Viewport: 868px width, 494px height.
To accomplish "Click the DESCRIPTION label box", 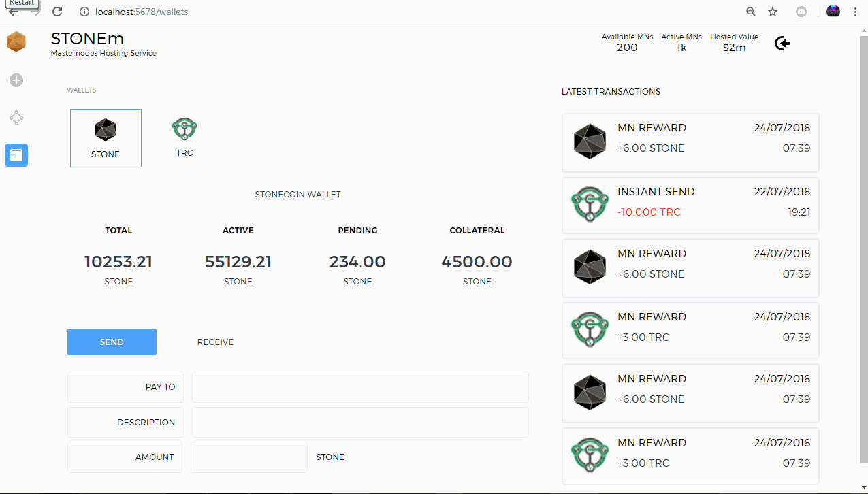I will coord(125,422).
